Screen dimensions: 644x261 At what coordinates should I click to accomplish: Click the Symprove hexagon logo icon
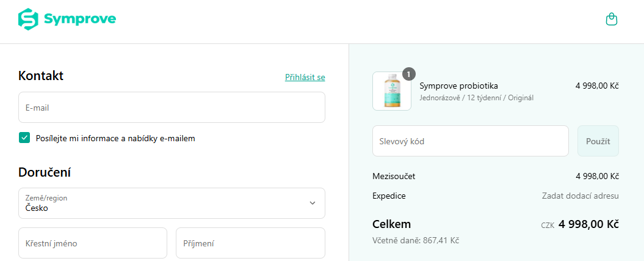tap(28, 20)
